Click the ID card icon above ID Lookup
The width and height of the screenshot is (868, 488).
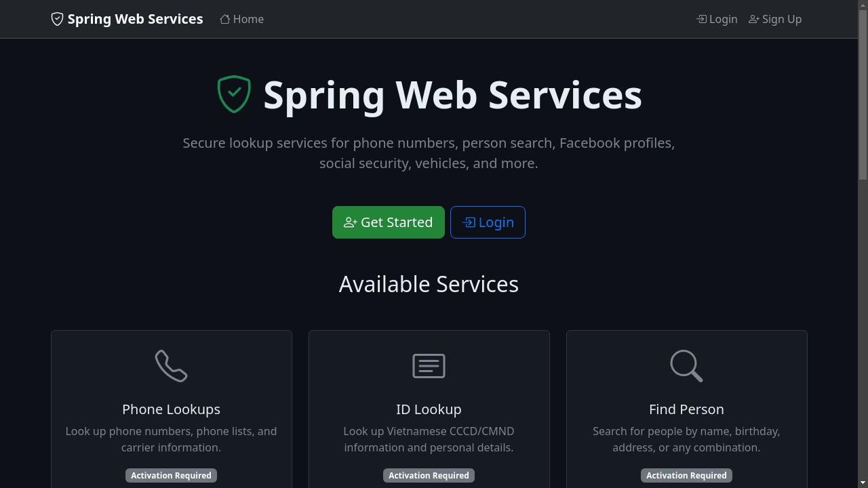coord(429,366)
